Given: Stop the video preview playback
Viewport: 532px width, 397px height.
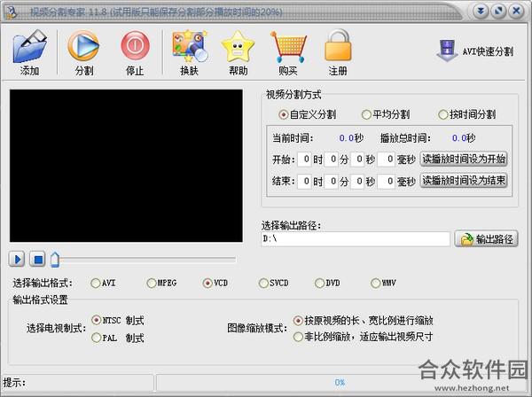Looking at the screenshot, I should (x=37, y=260).
